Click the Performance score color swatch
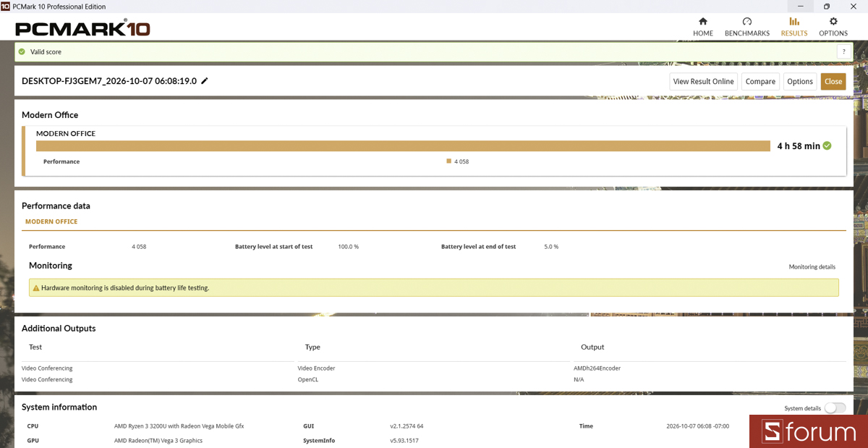Screen dimensions: 868x448 449,161
